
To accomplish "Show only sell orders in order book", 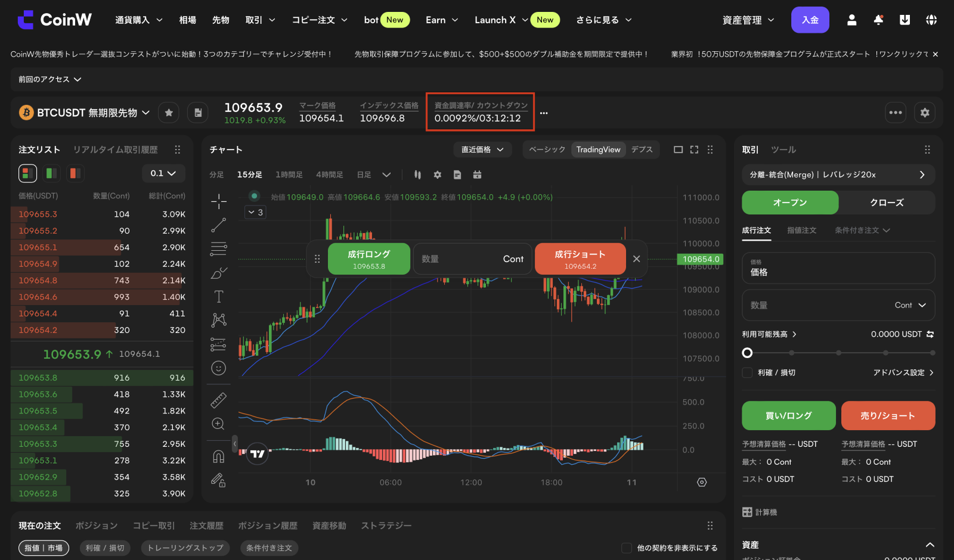I will pos(75,173).
